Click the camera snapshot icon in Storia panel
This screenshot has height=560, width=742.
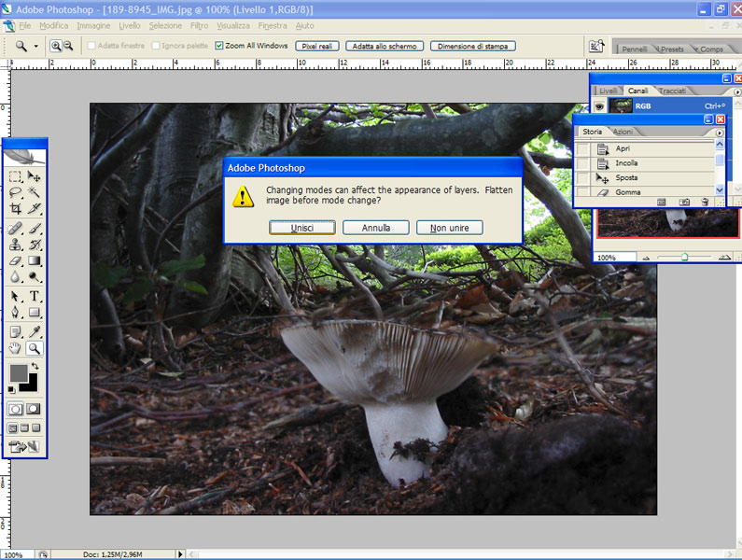point(684,201)
